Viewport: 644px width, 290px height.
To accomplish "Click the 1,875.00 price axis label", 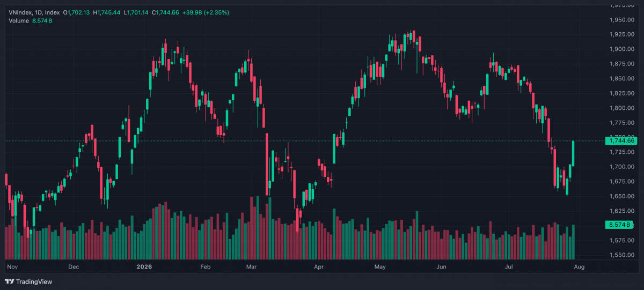I will 623,64.
